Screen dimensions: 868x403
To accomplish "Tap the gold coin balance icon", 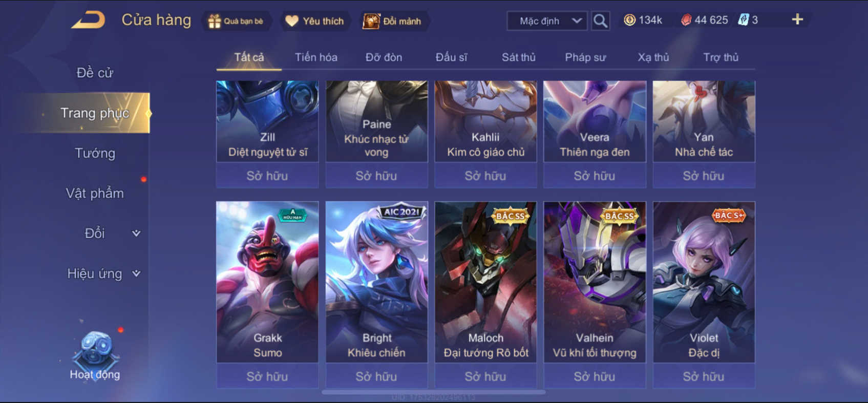I will [x=629, y=20].
